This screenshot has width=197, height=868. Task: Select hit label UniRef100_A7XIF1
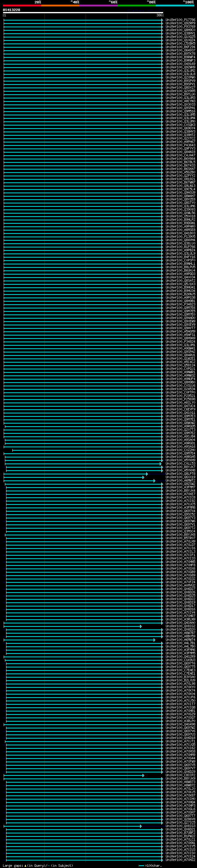180,555
